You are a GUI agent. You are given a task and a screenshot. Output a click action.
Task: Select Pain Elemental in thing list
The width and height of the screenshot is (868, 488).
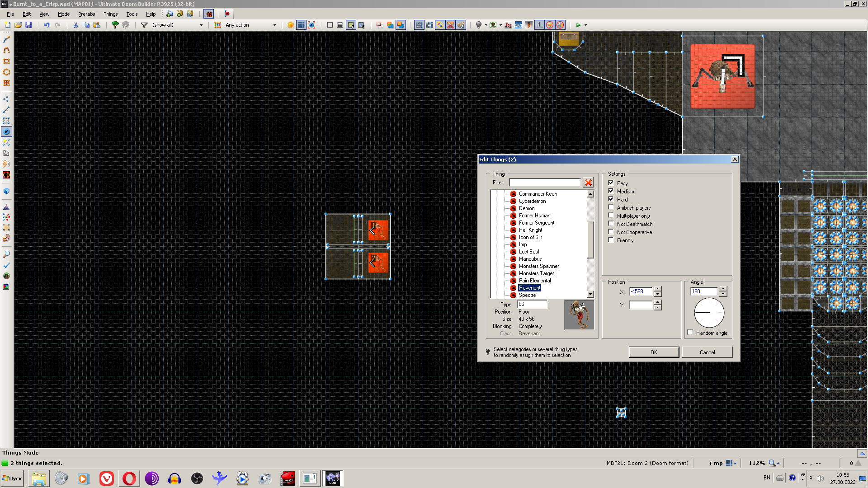[535, 281]
